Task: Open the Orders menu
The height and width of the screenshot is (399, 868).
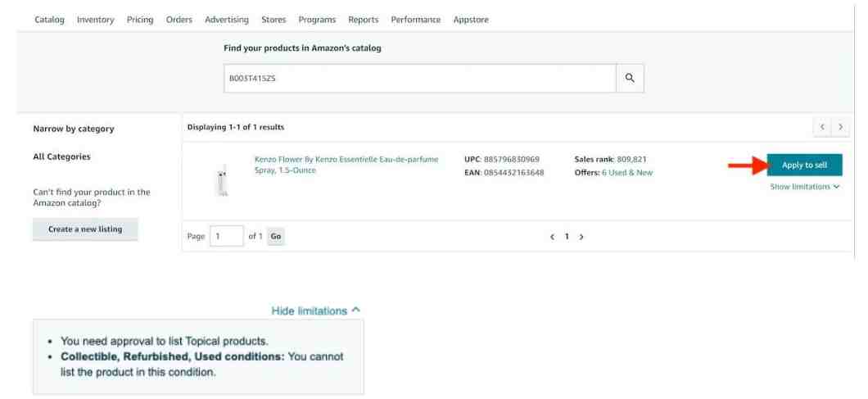Action: (x=179, y=20)
